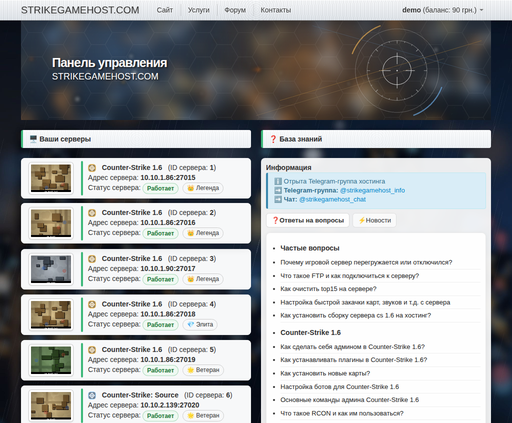Click the Частые вопросы heading
512x423 pixels.
click(310, 248)
